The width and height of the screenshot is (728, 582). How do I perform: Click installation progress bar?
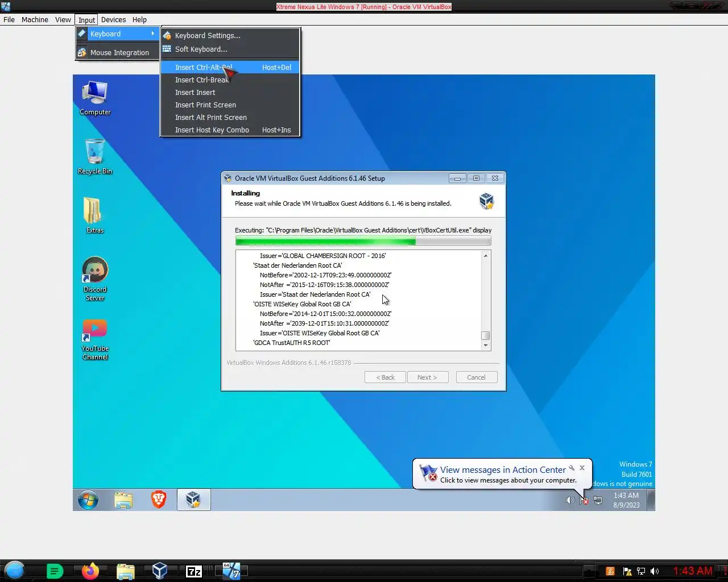click(363, 241)
